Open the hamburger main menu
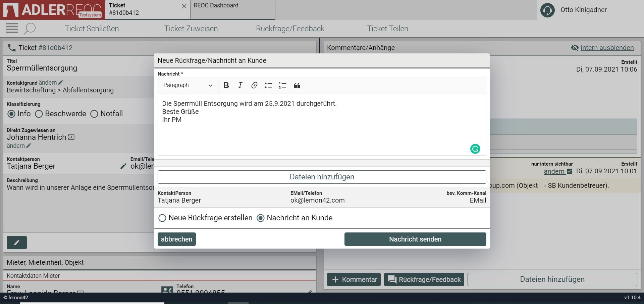Viewport: 644px width, 304px height. tap(12, 29)
